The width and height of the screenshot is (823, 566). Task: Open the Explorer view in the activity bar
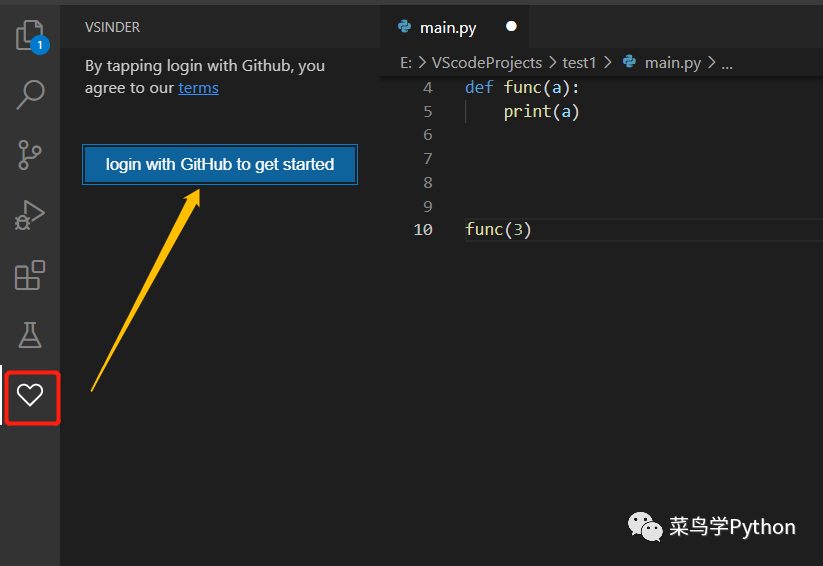(x=29, y=36)
